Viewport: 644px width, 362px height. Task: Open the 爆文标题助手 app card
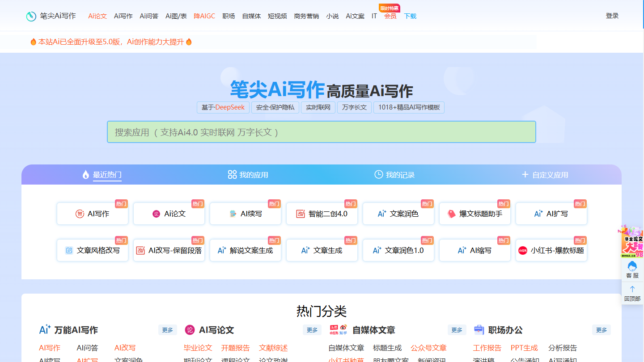(x=475, y=214)
